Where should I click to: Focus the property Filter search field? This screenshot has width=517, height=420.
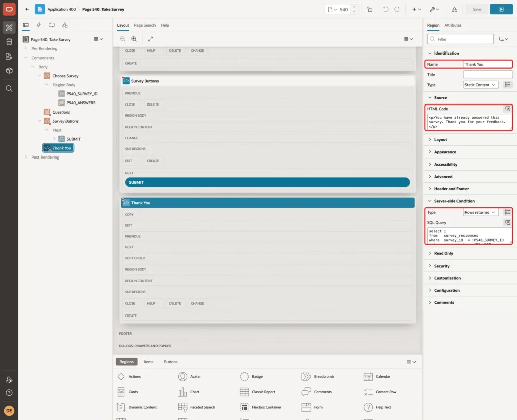coord(460,39)
